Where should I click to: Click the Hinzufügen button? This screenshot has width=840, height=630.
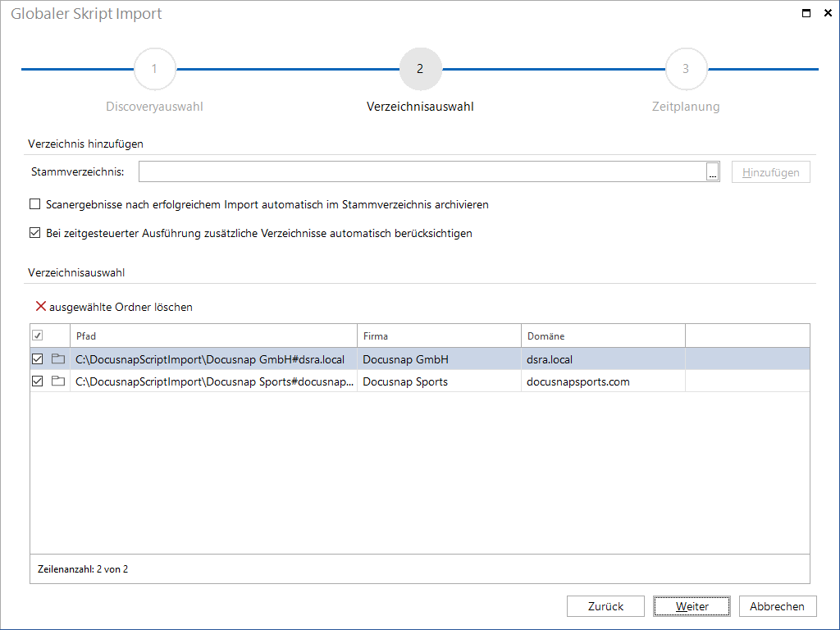(x=771, y=172)
